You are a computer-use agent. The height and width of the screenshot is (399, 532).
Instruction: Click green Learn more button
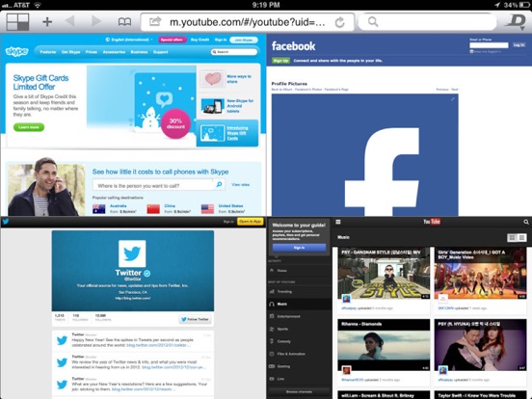[x=29, y=127]
